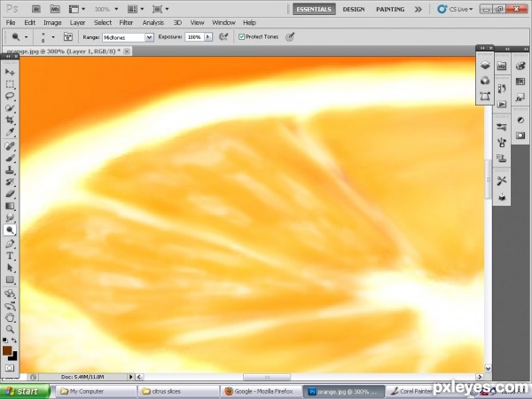Open the Image menu
This screenshot has height=399, width=532.
52,23
